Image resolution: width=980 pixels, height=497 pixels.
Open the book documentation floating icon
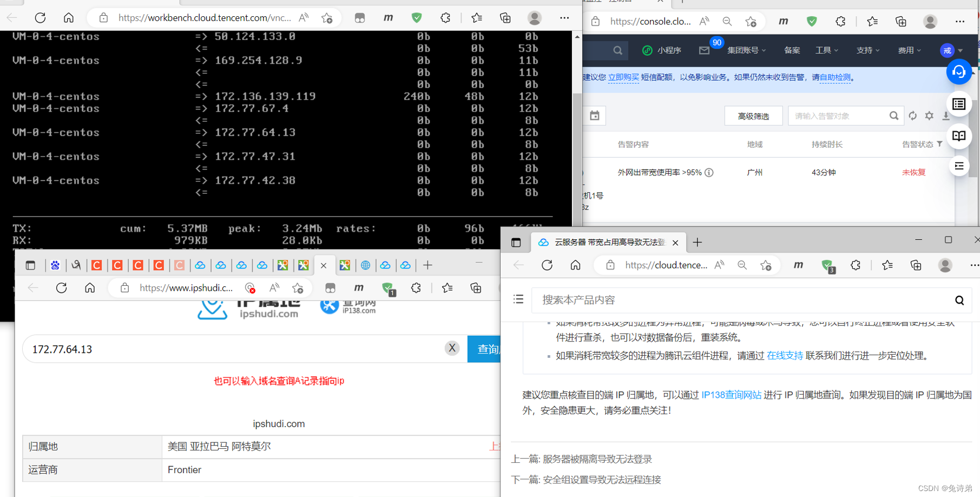(x=959, y=135)
